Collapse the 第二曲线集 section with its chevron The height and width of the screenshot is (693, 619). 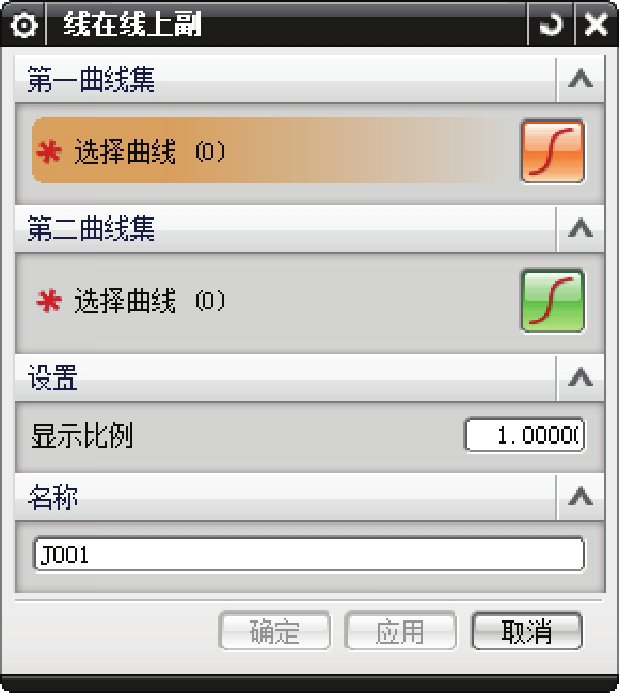pos(580,228)
